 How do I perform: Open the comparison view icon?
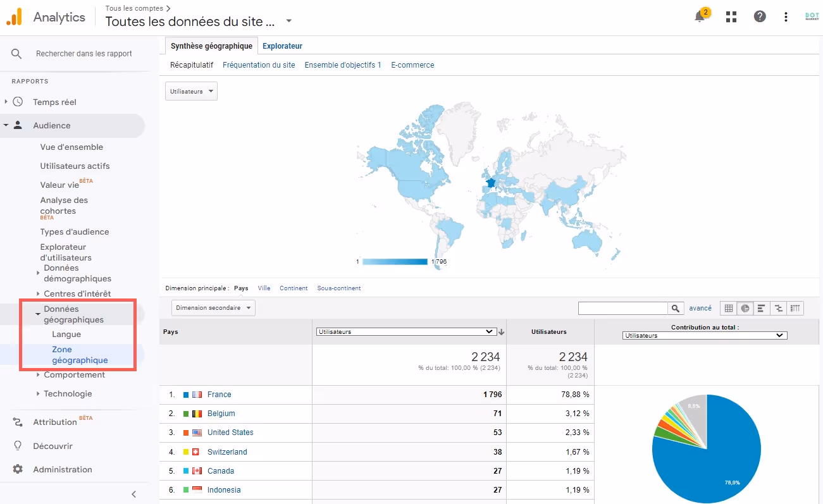777,308
